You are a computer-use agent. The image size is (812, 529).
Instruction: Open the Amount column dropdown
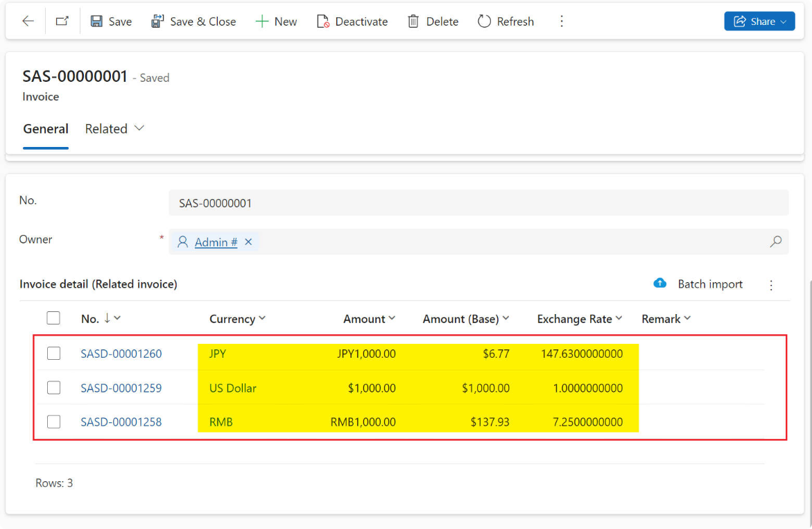click(392, 318)
